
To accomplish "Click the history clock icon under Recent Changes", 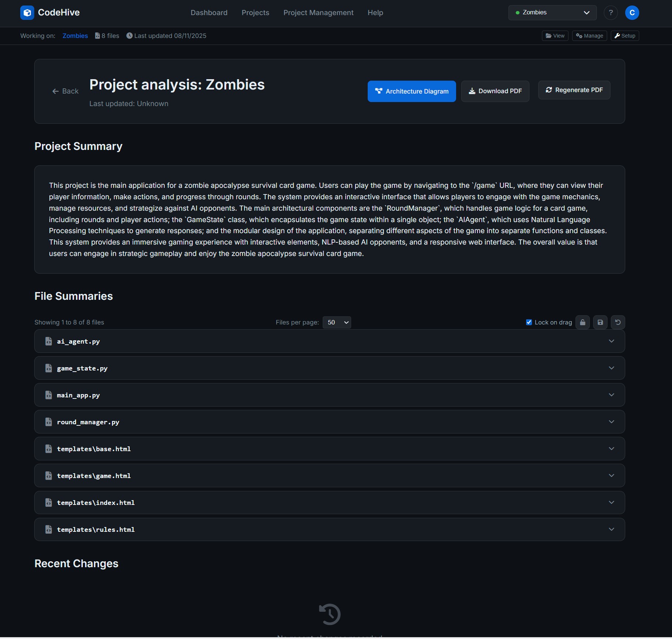I will (x=330, y=614).
